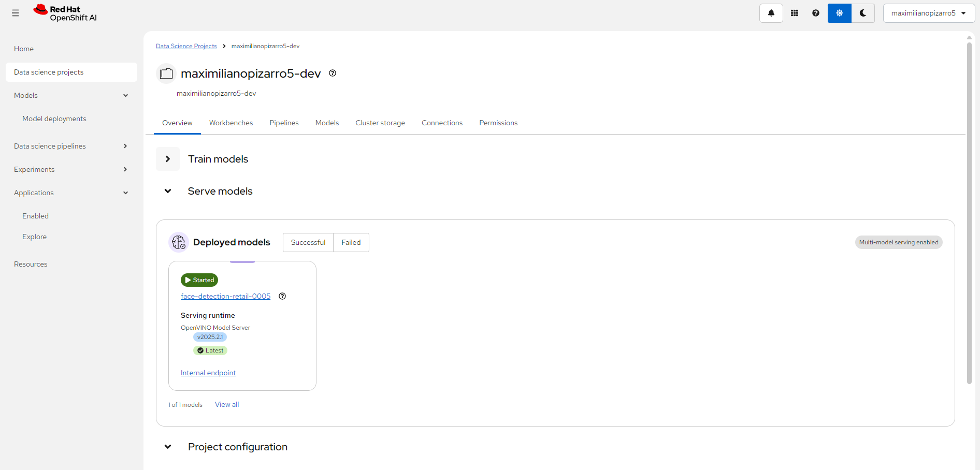Click the help icon beside maximilianopizarro5-dev title
Viewport: 980px width, 470px height.
[332, 74]
